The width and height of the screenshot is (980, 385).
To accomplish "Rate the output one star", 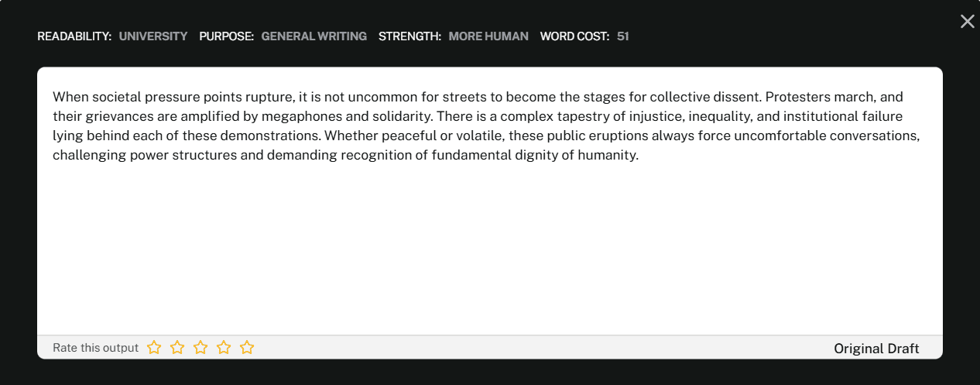I will [154, 348].
